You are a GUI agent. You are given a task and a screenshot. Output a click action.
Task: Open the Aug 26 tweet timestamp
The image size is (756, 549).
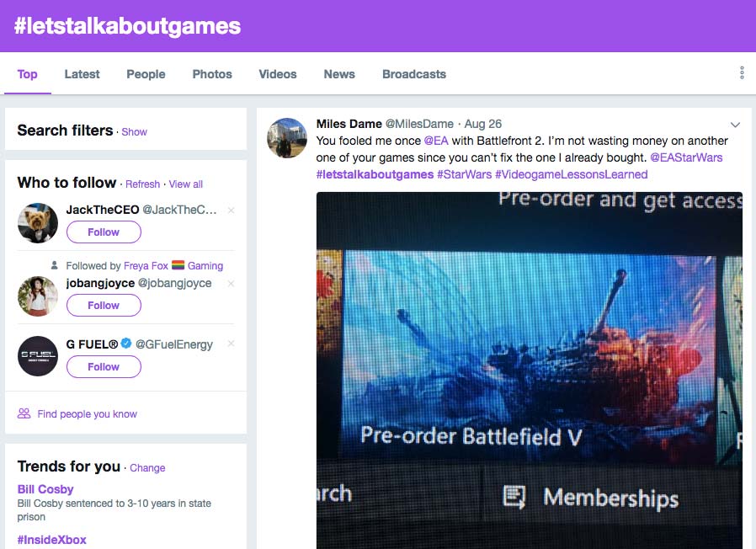[483, 124]
